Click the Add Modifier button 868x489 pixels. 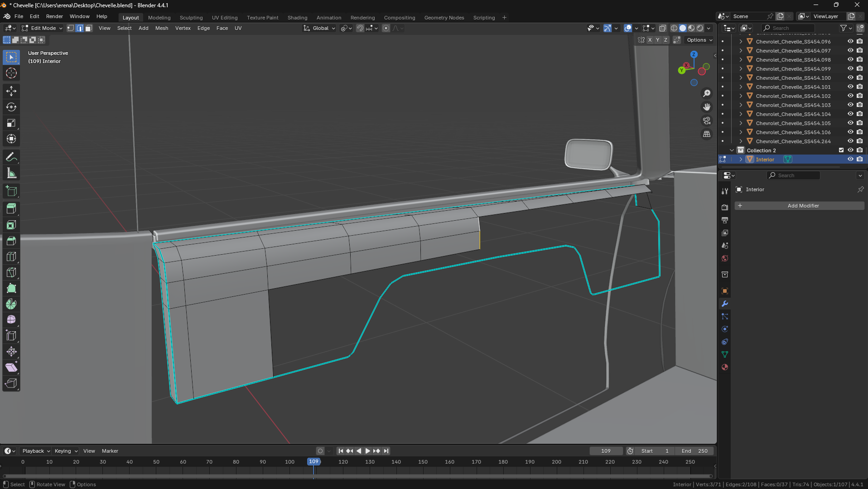coord(799,206)
